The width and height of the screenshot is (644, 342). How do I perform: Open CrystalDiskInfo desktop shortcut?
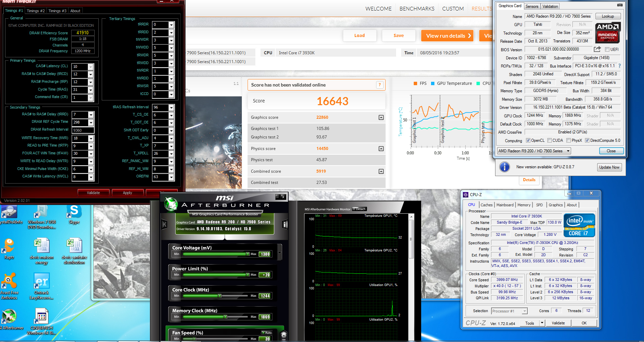point(9,215)
